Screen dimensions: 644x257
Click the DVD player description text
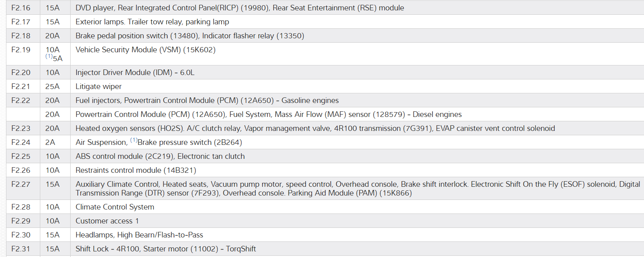pyautogui.click(x=239, y=8)
